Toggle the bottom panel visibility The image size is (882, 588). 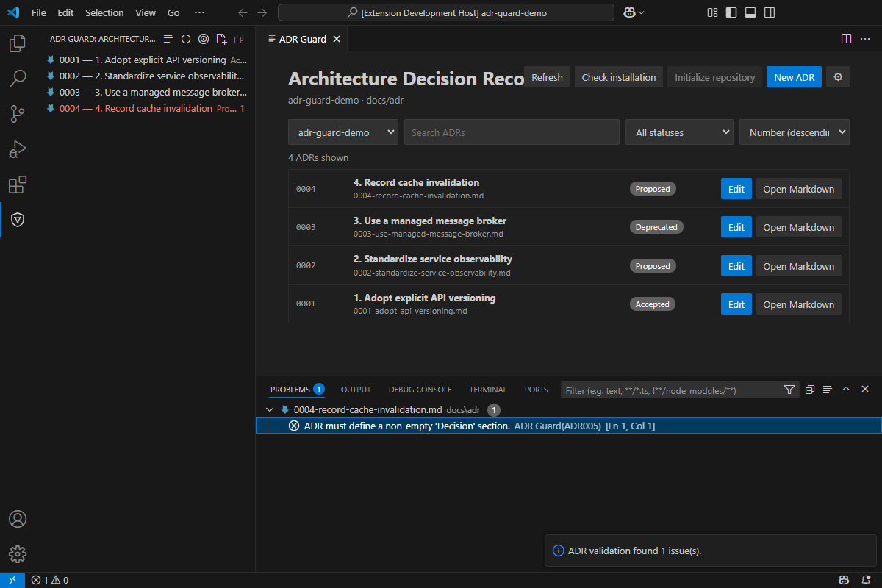click(x=750, y=12)
